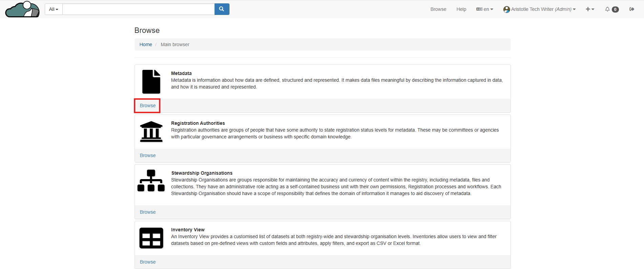Focus the search text field
The width and height of the screenshot is (644, 269).
138,9
